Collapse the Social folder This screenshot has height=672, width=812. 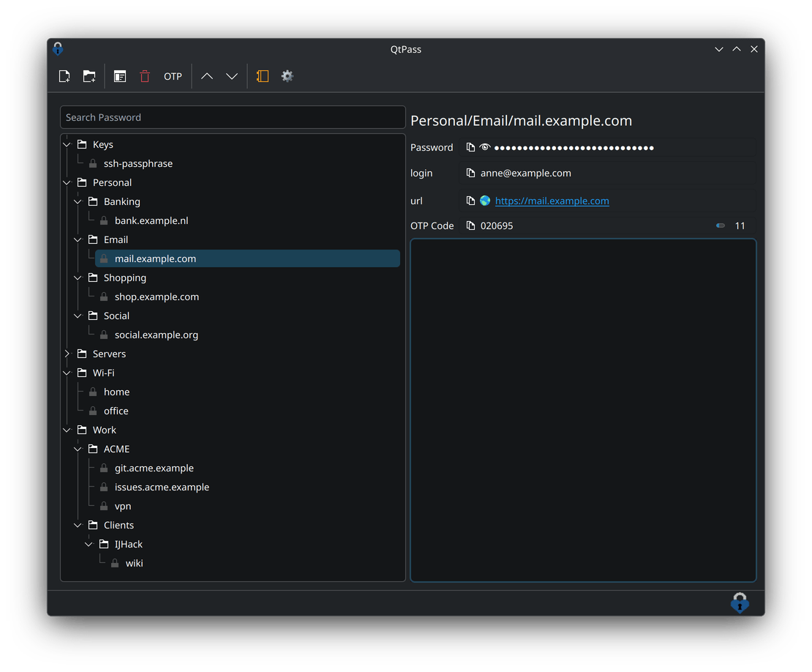(x=78, y=316)
